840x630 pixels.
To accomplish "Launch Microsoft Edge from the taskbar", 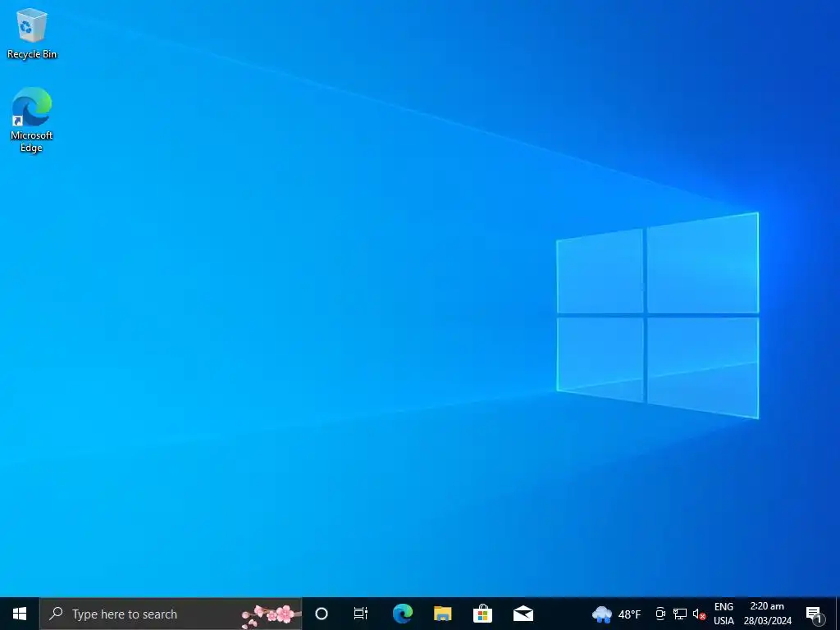I will click(x=402, y=614).
